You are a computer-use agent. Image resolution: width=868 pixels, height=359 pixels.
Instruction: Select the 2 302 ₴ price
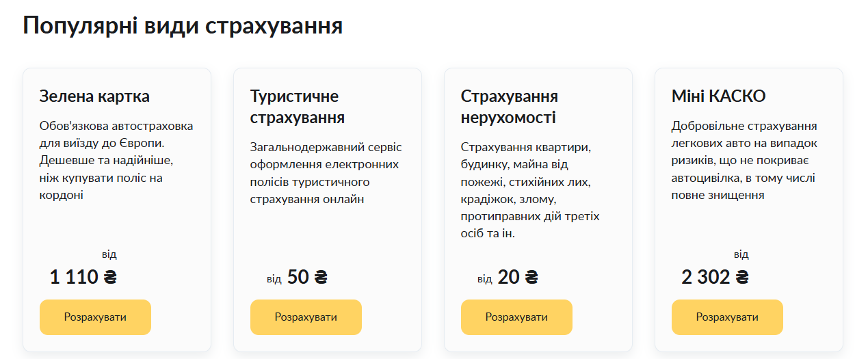(x=715, y=277)
